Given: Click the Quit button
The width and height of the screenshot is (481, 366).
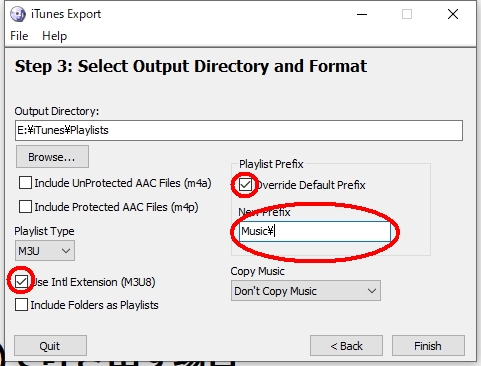Looking at the screenshot, I should click(x=50, y=346).
